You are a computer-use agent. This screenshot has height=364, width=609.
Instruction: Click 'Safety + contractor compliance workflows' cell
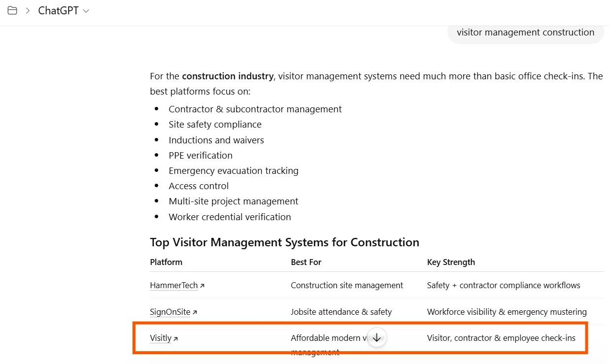pyautogui.click(x=504, y=285)
